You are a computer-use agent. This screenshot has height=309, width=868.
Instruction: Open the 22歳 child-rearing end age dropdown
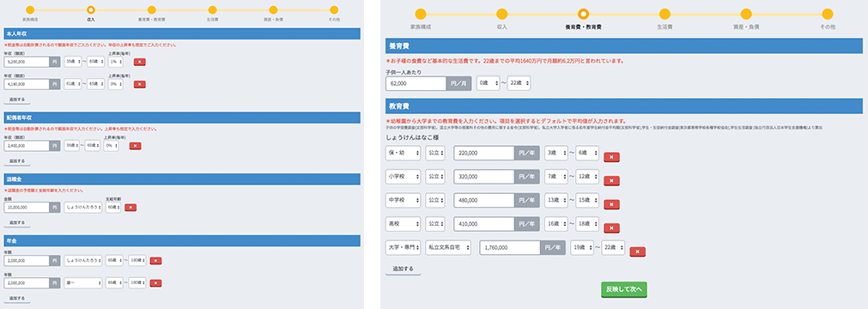point(519,83)
